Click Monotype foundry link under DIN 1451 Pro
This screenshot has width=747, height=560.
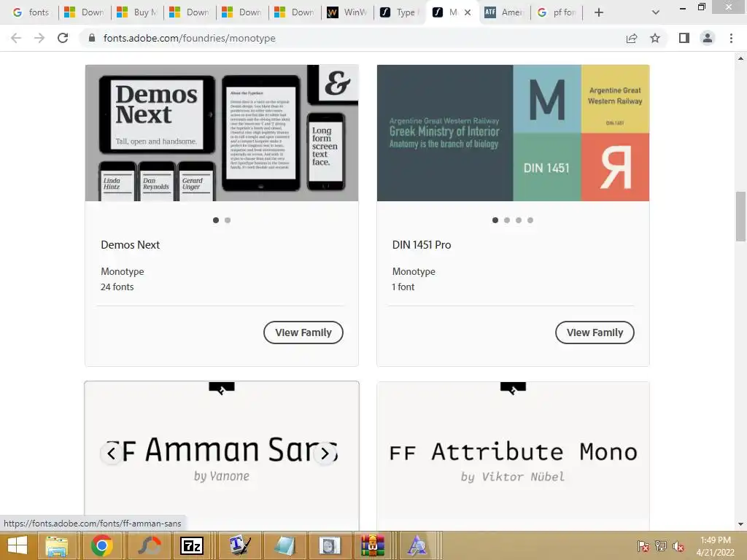[414, 271]
